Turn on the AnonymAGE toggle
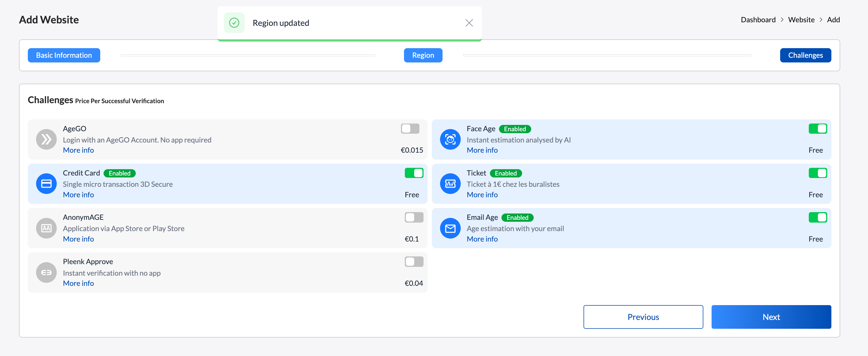 click(414, 217)
